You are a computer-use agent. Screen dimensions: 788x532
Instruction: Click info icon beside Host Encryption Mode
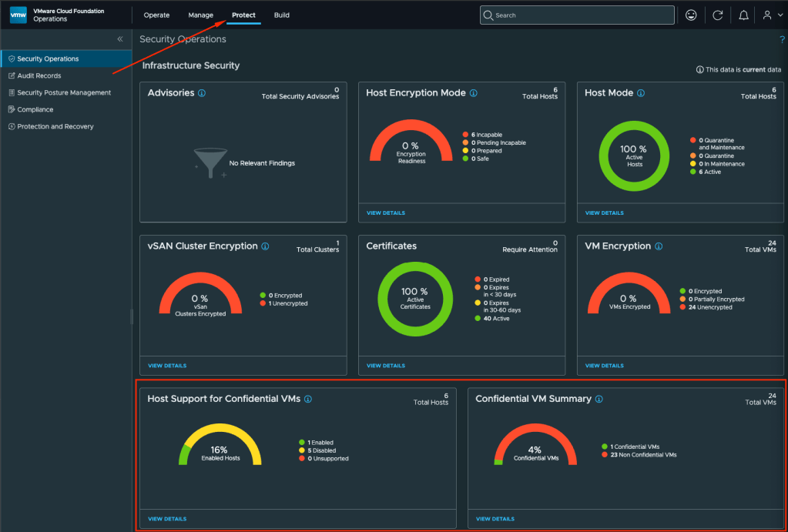tap(474, 93)
